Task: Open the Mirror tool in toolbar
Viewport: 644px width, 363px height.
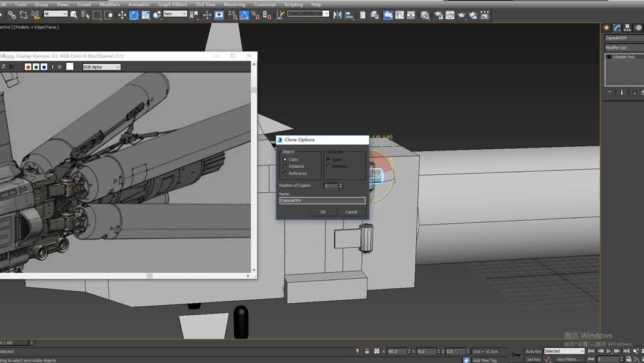Action: pyautogui.click(x=338, y=15)
